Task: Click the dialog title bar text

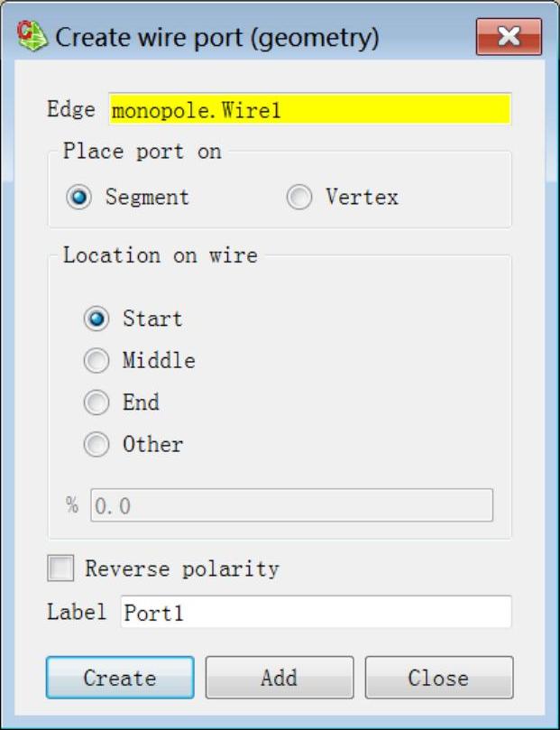Action: point(217,38)
